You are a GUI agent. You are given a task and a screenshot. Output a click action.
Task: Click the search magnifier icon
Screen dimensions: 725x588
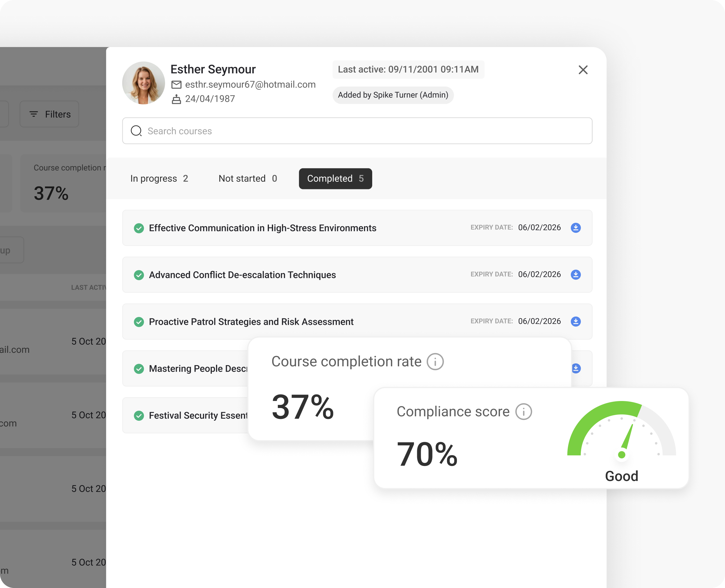coord(136,131)
